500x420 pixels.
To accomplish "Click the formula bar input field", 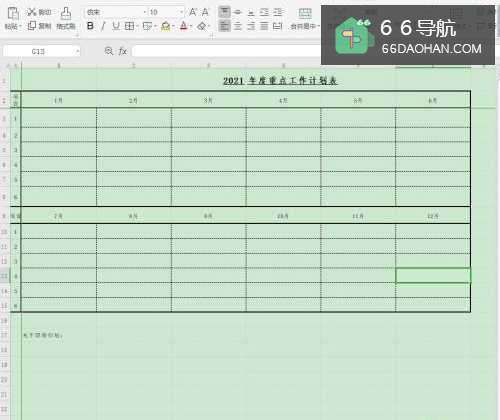I will 226,51.
